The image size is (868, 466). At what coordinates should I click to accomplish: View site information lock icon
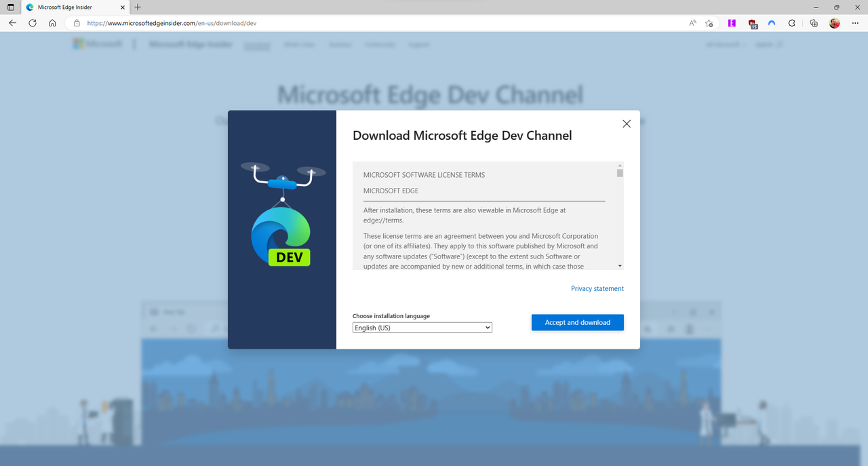pyautogui.click(x=77, y=23)
